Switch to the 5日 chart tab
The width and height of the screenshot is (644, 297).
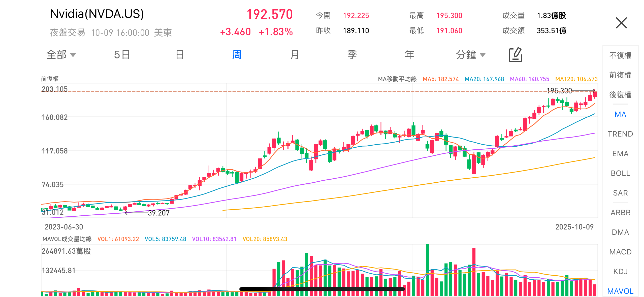(x=122, y=55)
